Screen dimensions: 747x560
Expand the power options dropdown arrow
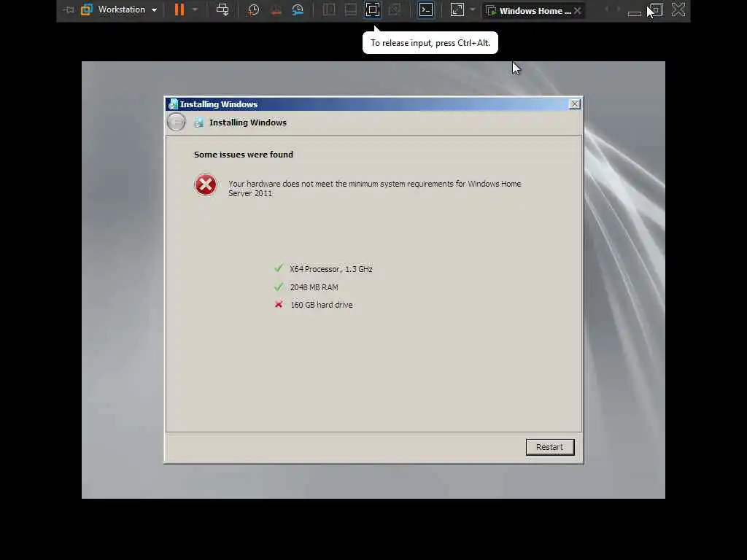pyautogui.click(x=195, y=9)
